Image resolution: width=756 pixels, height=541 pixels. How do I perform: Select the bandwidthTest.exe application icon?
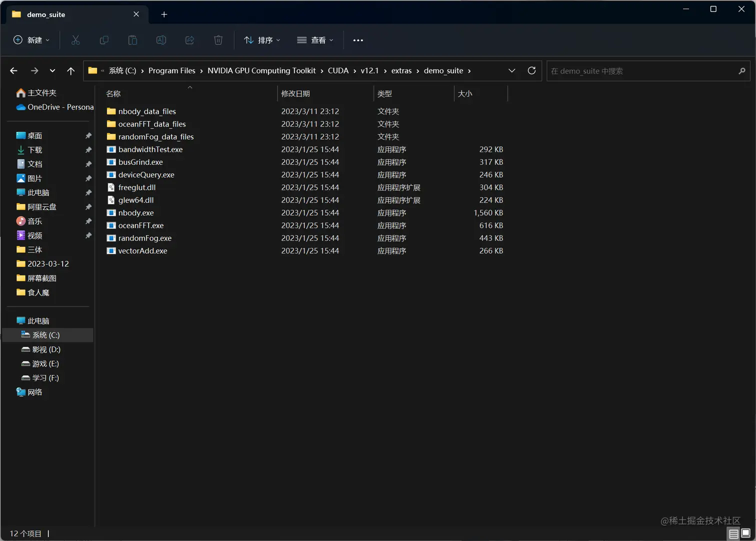(111, 149)
